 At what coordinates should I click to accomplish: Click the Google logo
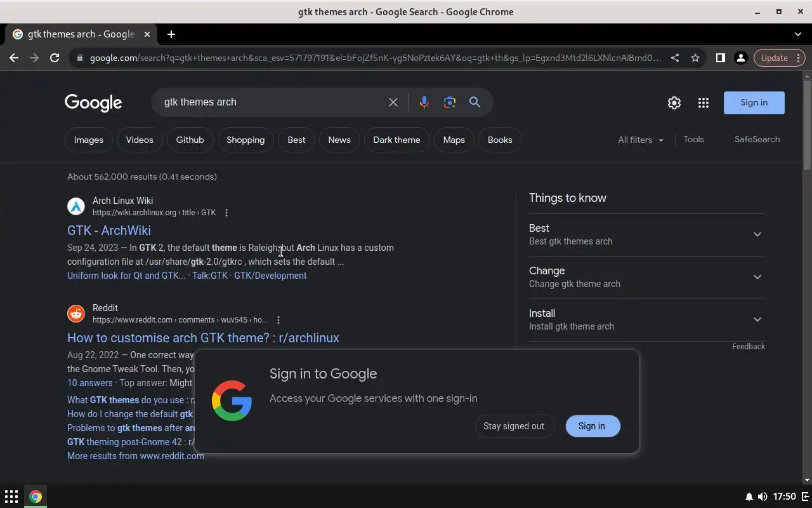pos(93,103)
